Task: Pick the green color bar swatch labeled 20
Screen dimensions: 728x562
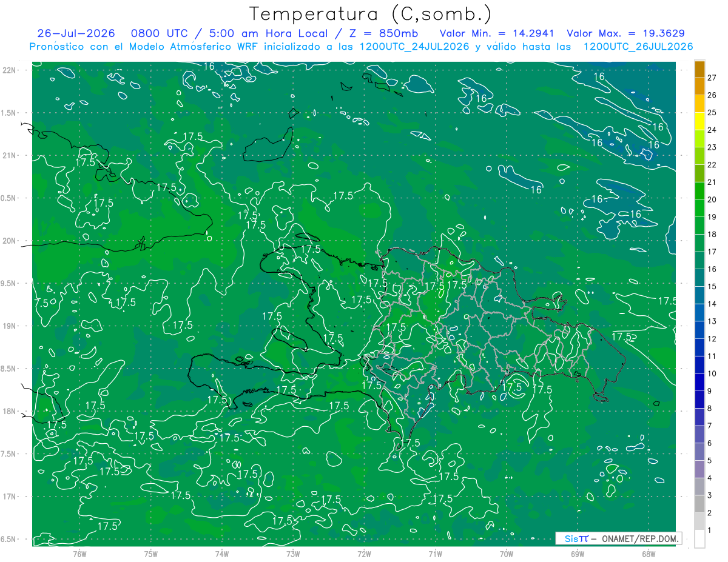Action: point(699,191)
